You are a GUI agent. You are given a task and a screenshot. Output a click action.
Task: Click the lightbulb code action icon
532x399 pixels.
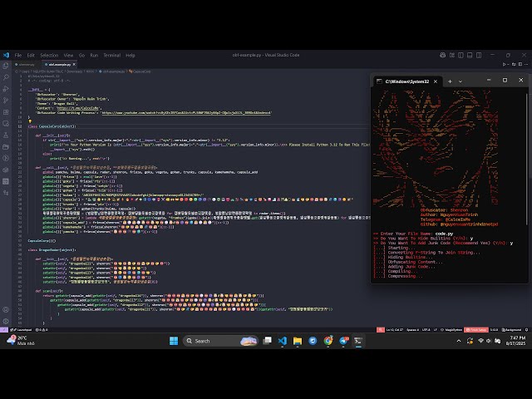point(30,121)
